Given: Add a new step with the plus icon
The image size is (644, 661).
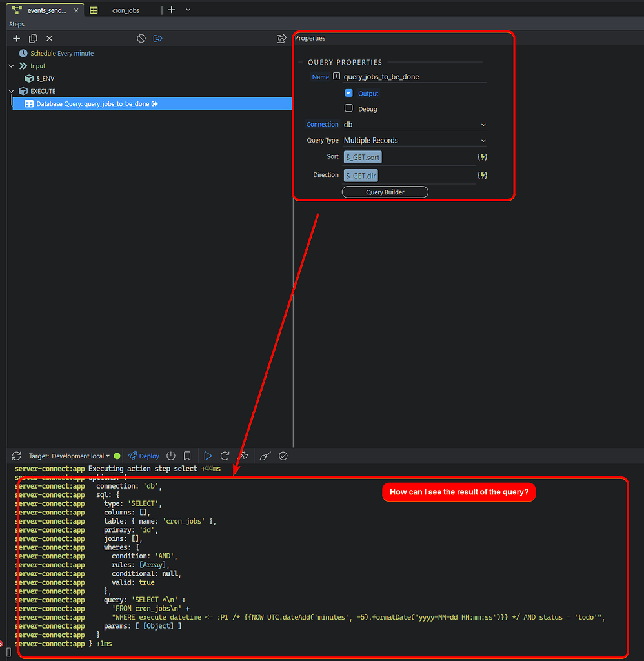Looking at the screenshot, I should [x=16, y=38].
